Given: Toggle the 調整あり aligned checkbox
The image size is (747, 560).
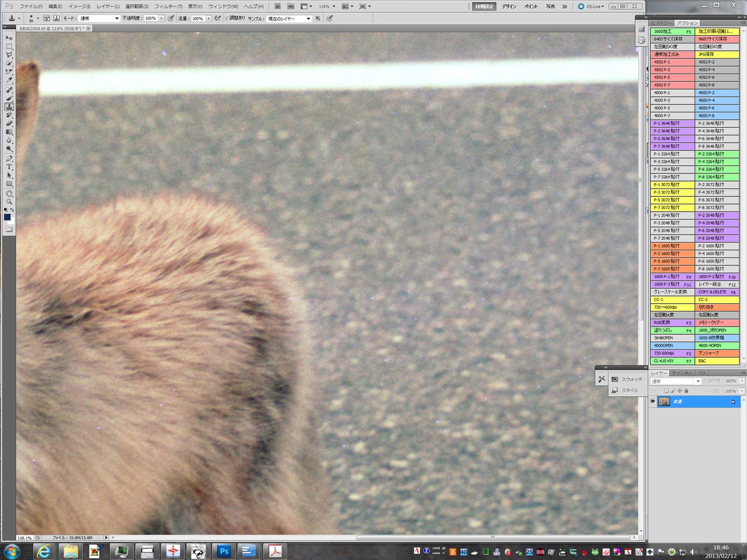Looking at the screenshot, I should 226,19.
